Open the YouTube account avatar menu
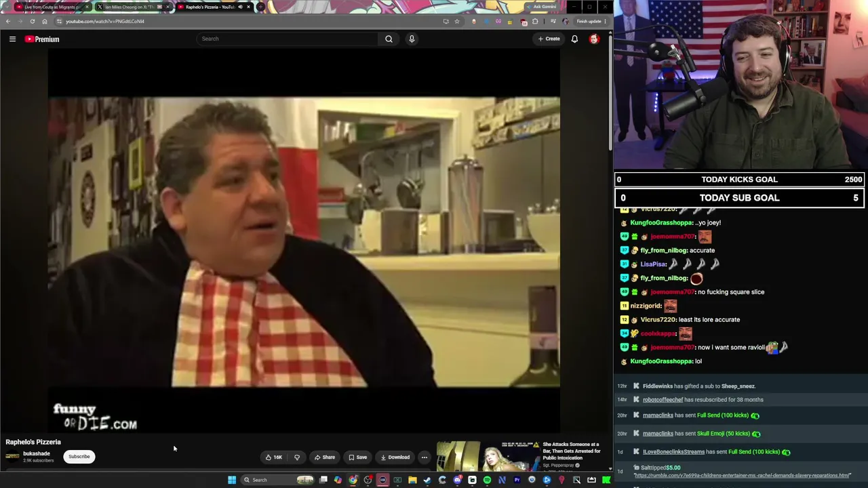This screenshot has height=488, width=868. [594, 39]
